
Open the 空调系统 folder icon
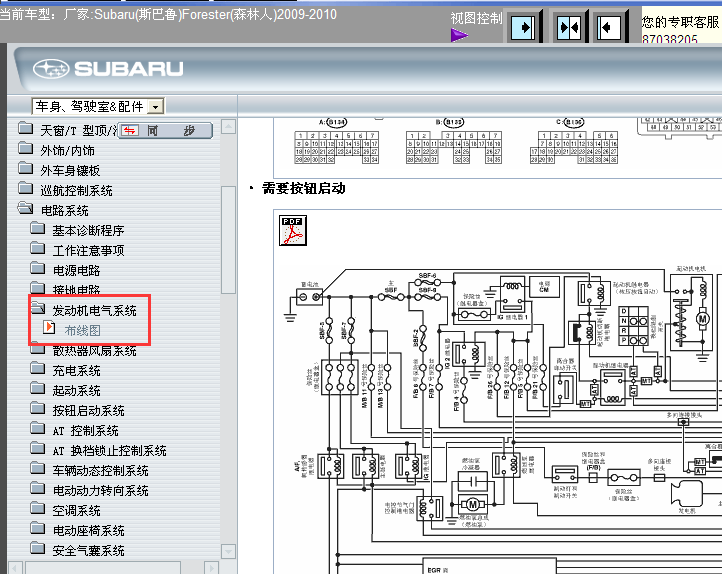coord(38,509)
